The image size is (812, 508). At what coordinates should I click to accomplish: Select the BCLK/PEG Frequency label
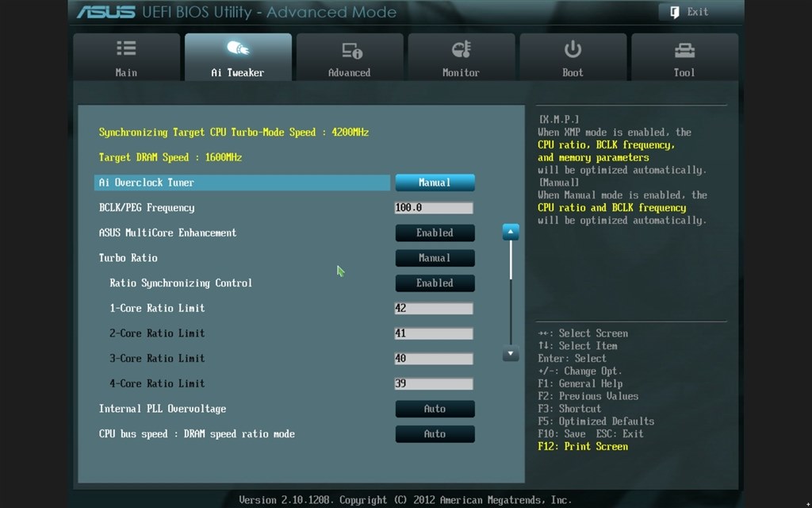click(147, 208)
